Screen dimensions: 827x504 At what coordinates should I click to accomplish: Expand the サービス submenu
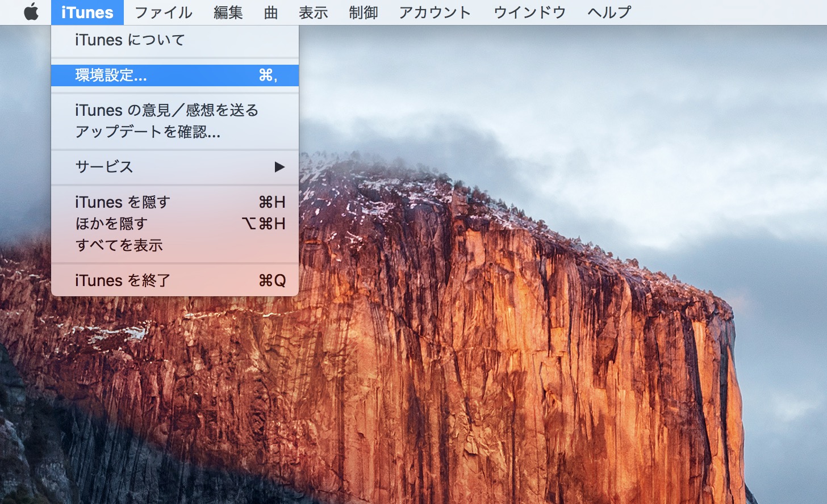point(175,167)
